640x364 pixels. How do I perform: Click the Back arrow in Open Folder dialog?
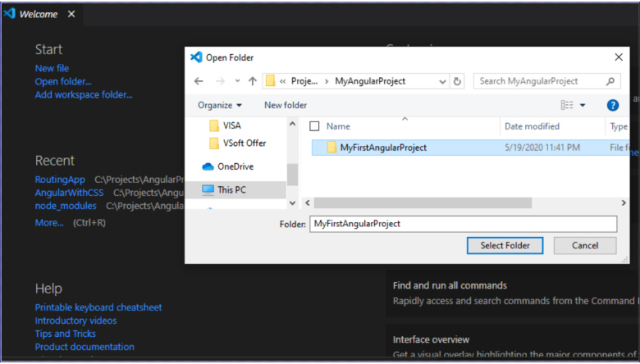pyautogui.click(x=199, y=81)
